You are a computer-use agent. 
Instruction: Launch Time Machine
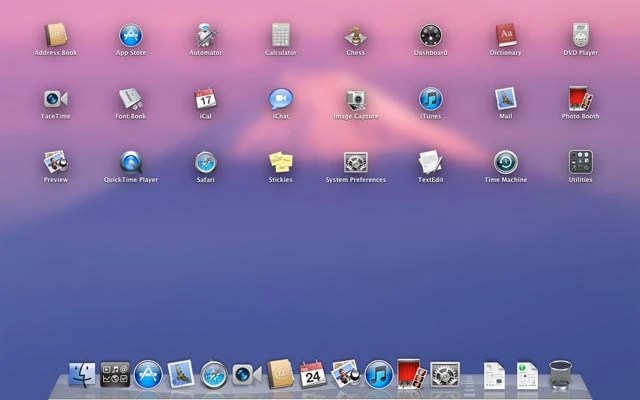(x=505, y=163)
